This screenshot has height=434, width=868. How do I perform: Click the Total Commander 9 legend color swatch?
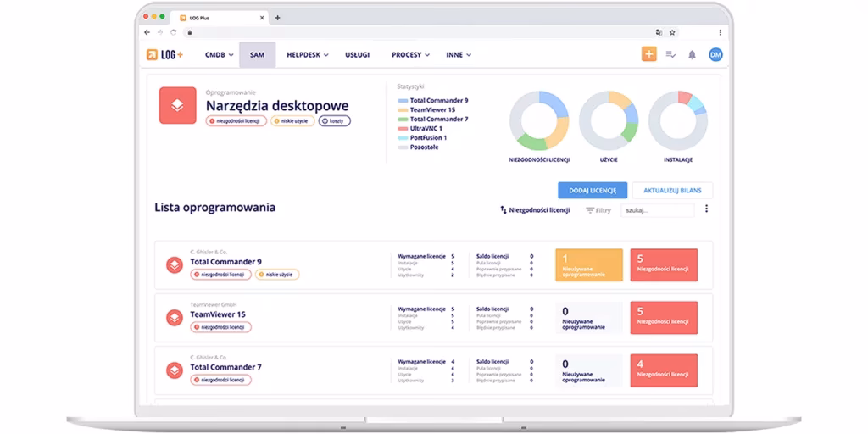click(403, 101)
